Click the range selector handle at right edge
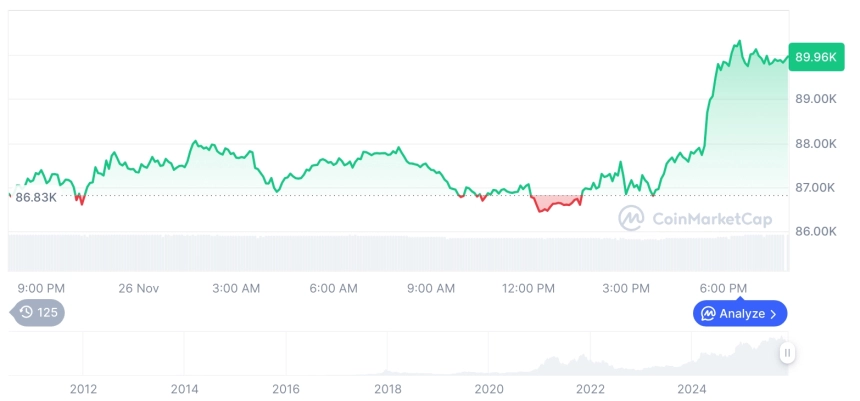The height and width of the screenshot is (401, 860). pyautogui.click(x=788, y=353)
